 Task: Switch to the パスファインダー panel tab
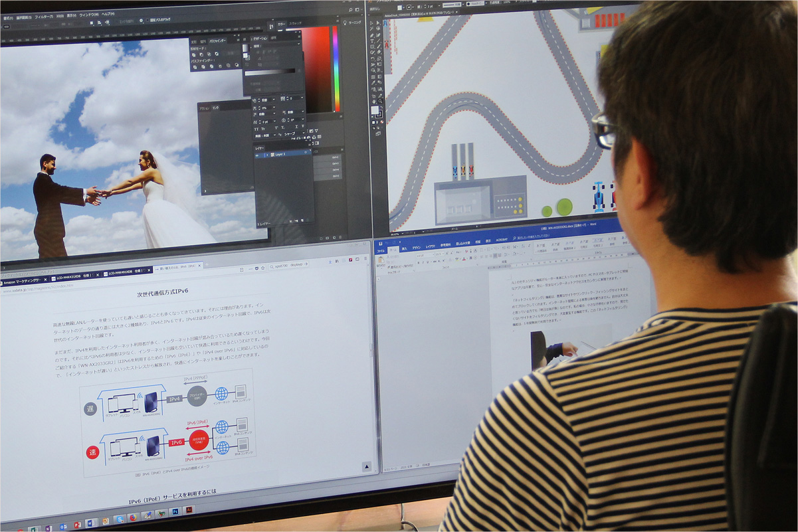point(217,41)
